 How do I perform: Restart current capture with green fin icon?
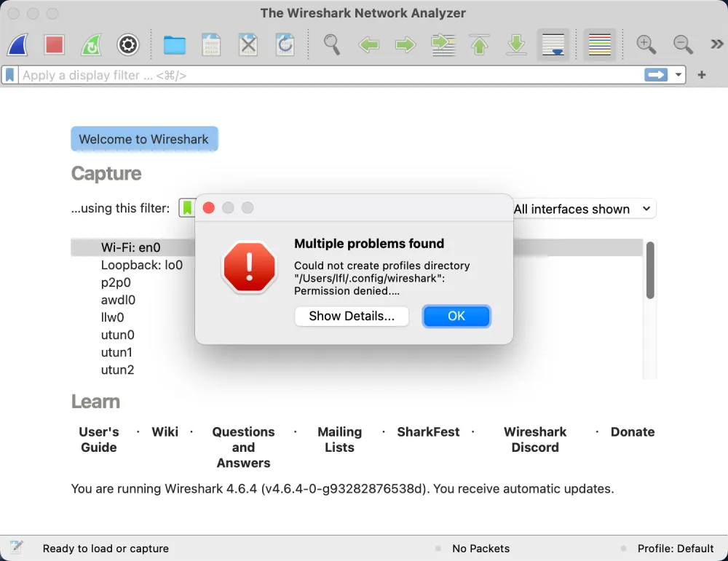[x=91, y=45]
